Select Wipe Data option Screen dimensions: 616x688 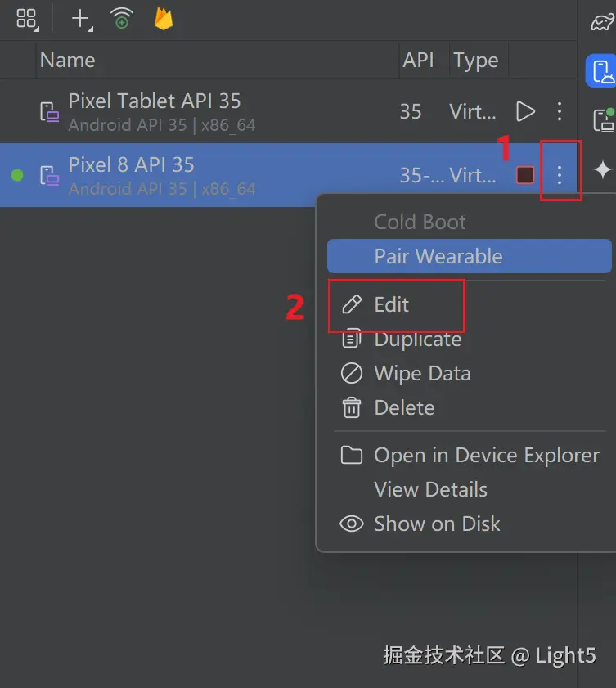click(421, 374)
